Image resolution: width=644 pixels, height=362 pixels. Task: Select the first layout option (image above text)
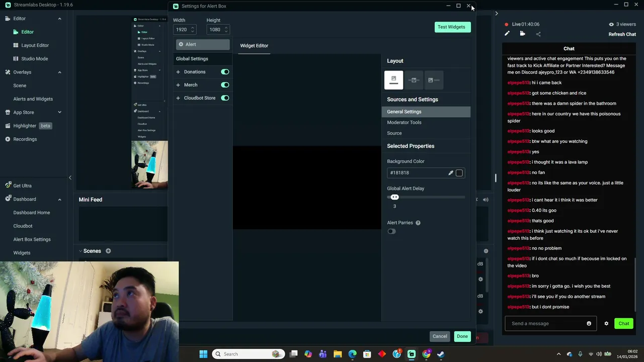coord(393,80)
